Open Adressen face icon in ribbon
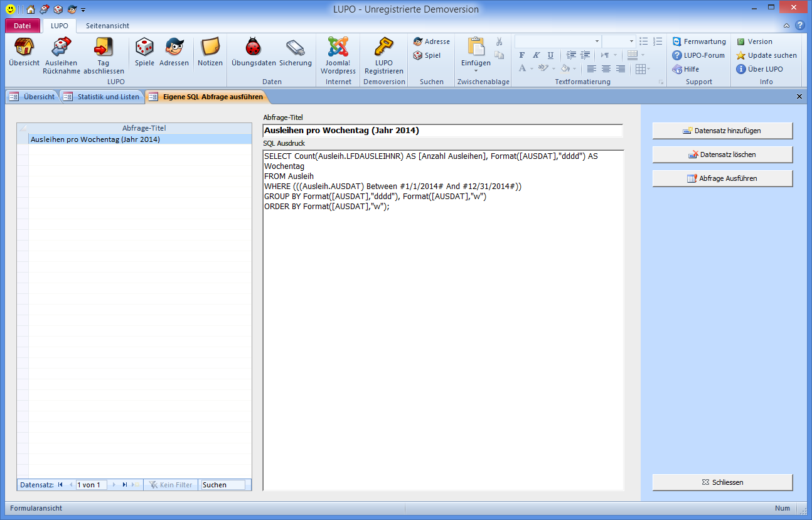 (x=174, y=52)
